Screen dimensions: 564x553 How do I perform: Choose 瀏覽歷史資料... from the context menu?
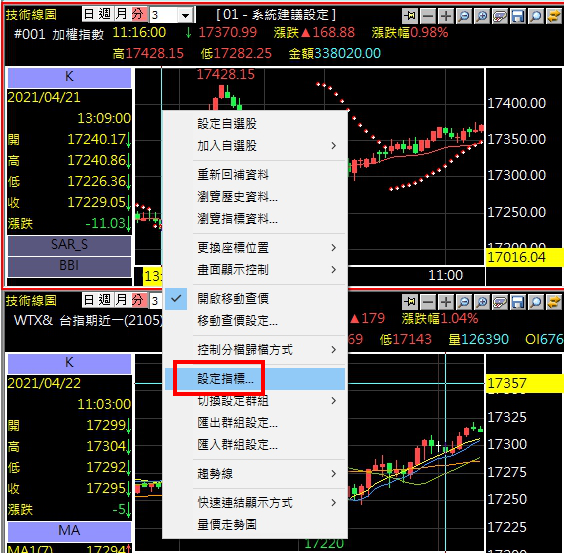tap(255, 197)
